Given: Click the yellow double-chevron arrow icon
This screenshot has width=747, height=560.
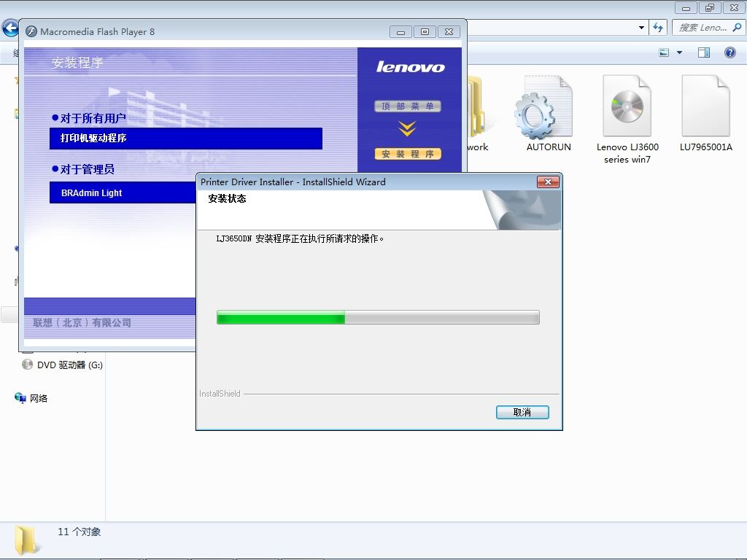Looking at the screenshot, I should 407,128.
